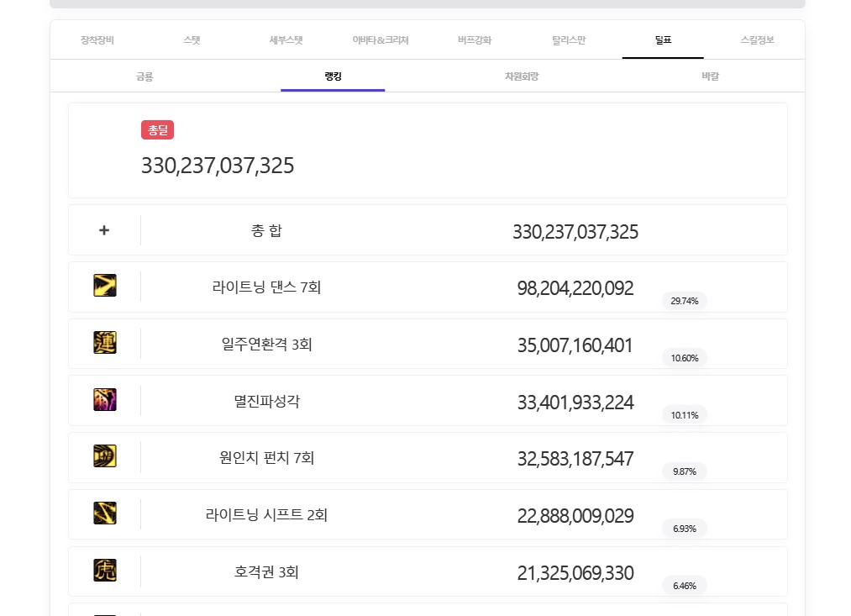
Task: Click the red 총딜 badge
Action: click(157, 129)
